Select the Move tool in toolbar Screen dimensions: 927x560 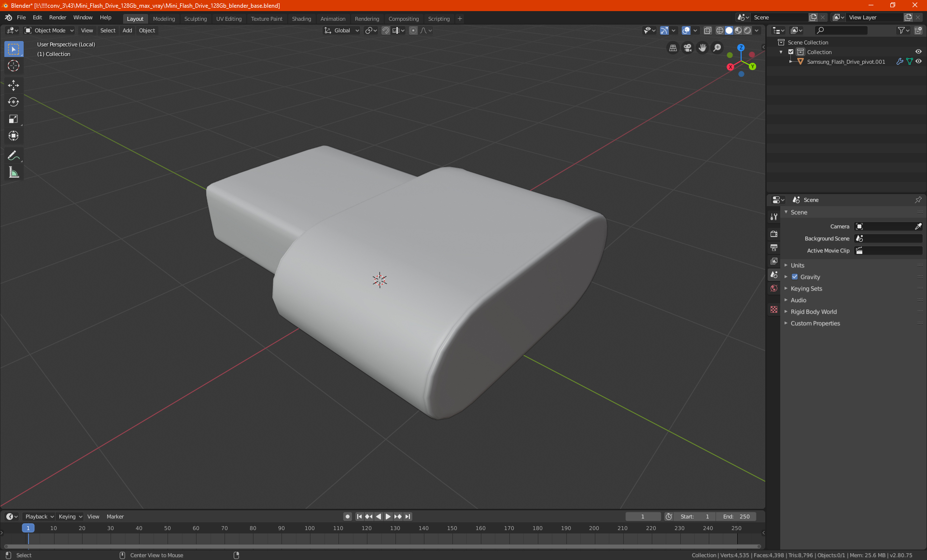click(x=14, y=85)
